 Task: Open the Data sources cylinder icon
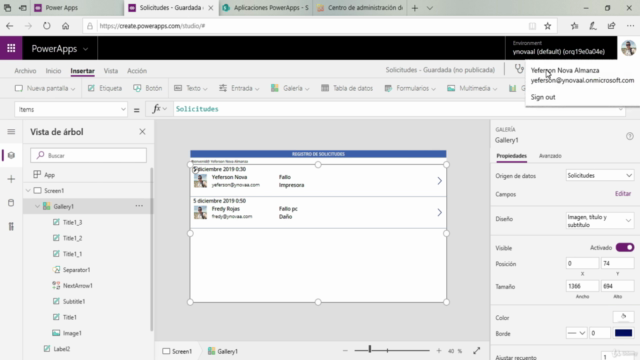(x=11, y=202)
